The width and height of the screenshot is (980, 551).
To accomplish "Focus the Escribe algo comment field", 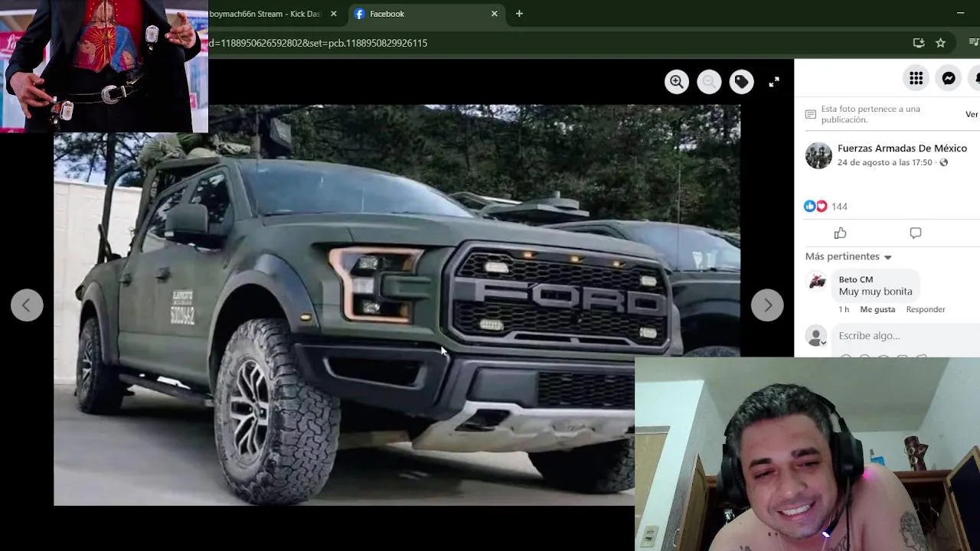I will click(x=907, y=336).
